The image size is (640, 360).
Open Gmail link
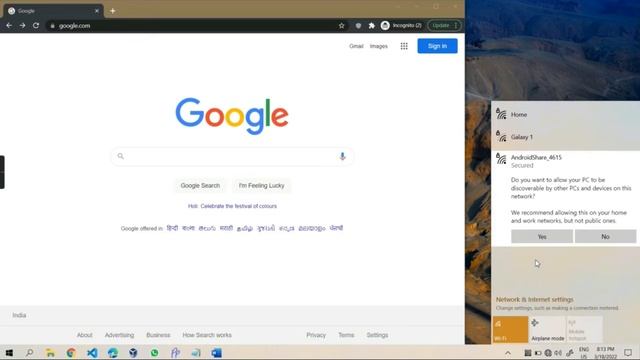click(x=356, y=46)
